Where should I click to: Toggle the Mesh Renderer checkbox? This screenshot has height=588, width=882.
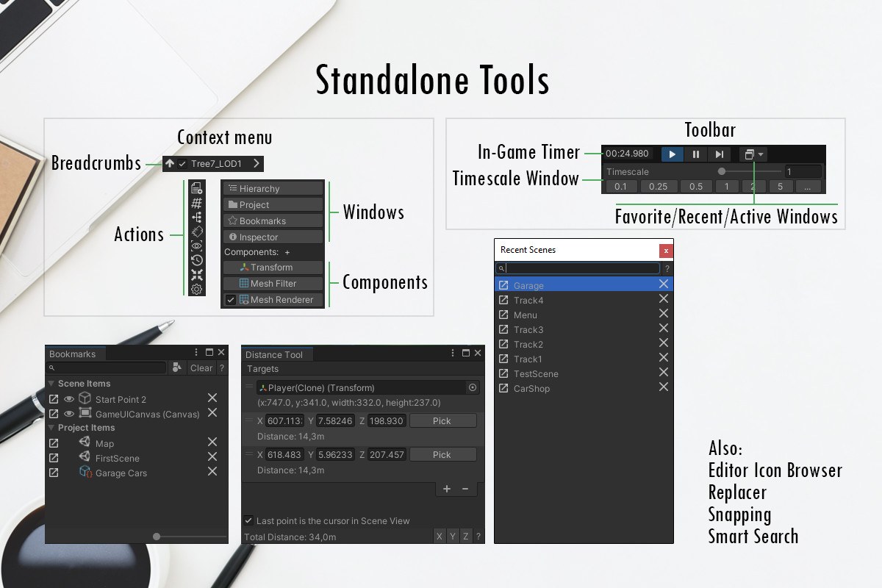click(x=230, y=300)
